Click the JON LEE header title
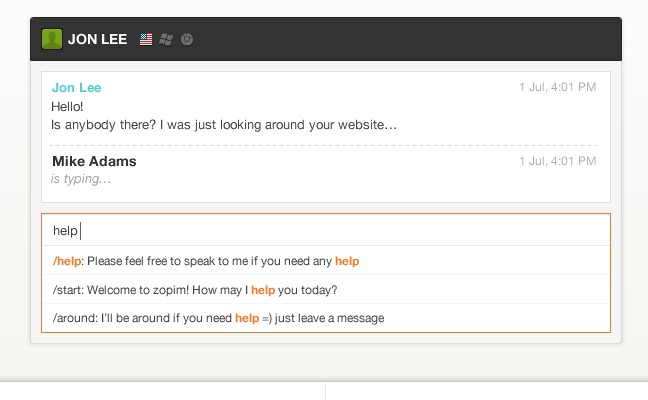 point(98,39)
